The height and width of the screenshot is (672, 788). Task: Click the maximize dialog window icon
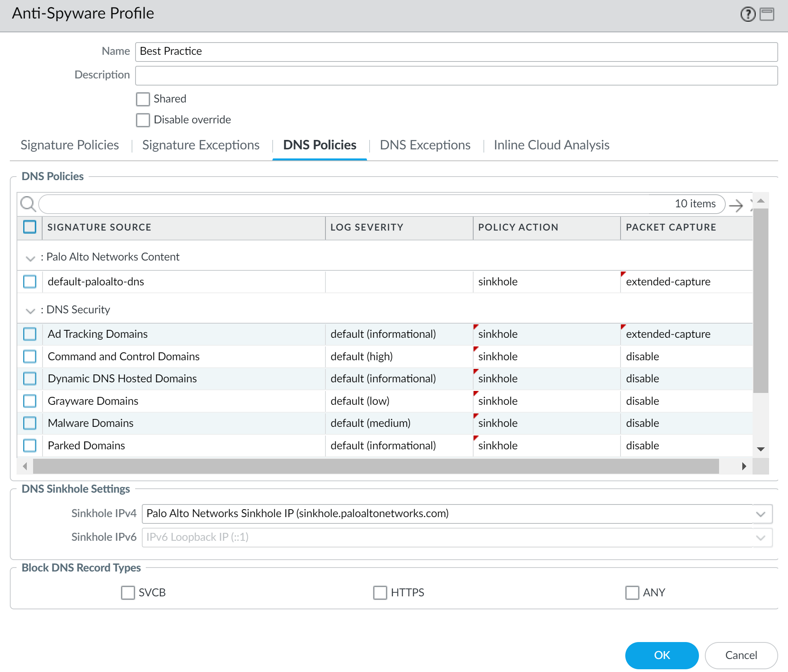pyautogui.click(x=767, y=15)
